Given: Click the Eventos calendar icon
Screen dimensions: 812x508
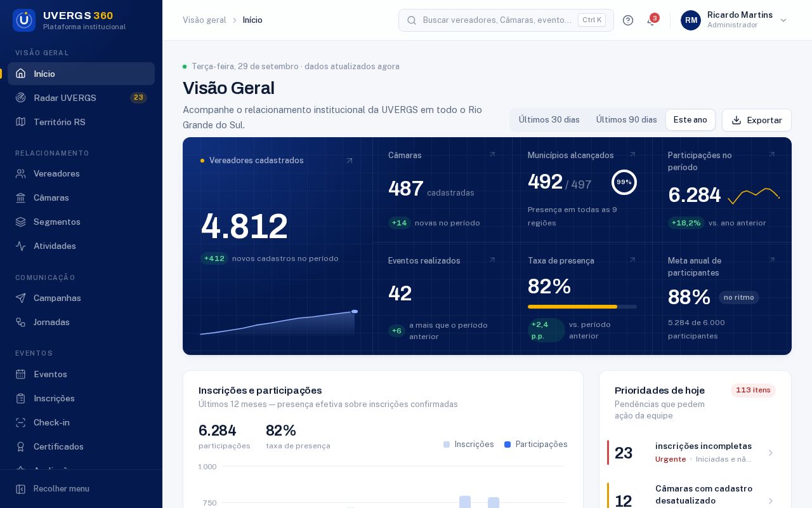Looking at the screenshot, I should click(x=21, y=374).
